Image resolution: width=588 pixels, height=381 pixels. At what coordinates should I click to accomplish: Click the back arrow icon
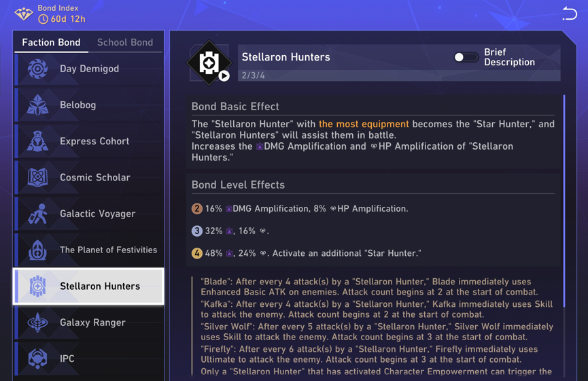pyautogui.click(x=569, y=13)
